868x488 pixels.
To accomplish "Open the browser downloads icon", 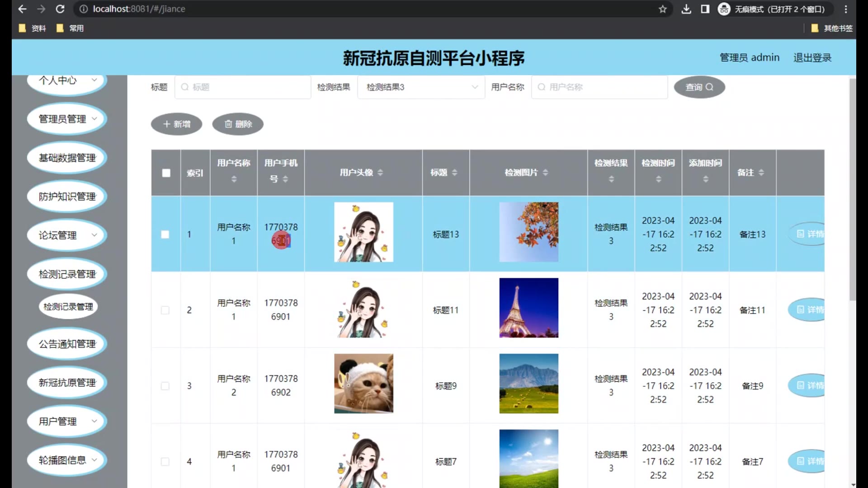I will (686, 9).
